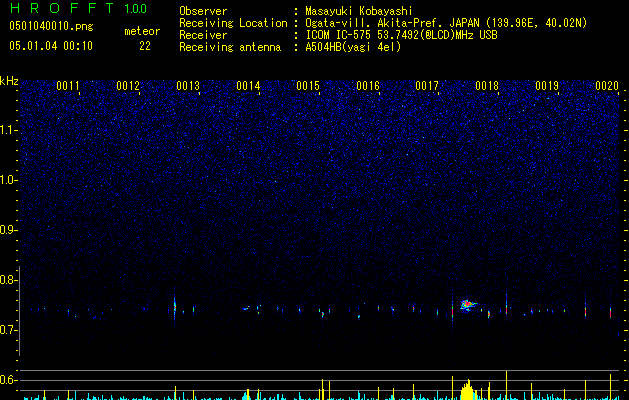The image size is (629, 400).
Task: Click the Receiving antenna A504HB text
Action: pyautogui.click(x=290, y=47)
